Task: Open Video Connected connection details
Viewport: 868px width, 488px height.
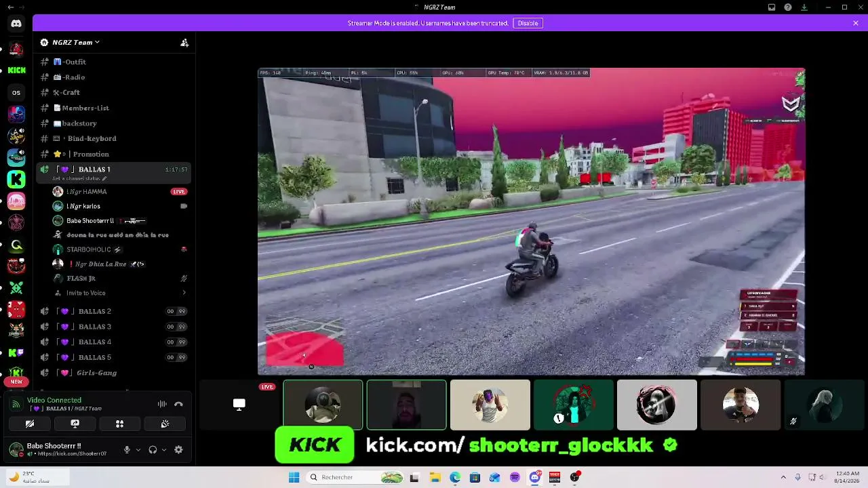Action: (54, 401)
